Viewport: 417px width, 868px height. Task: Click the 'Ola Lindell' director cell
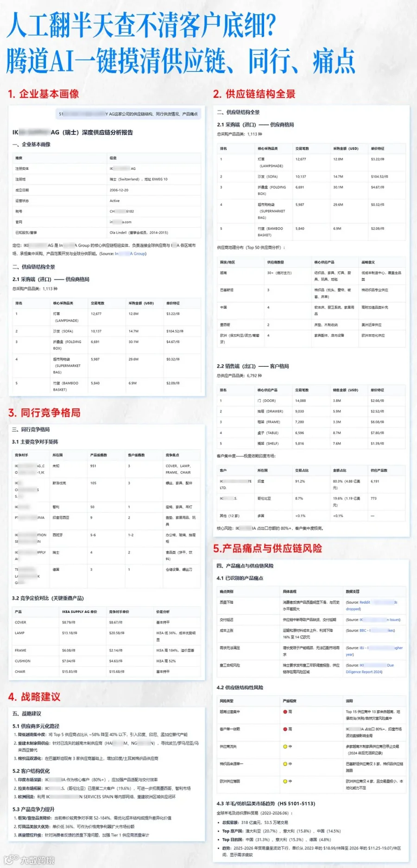coord(139,233)
